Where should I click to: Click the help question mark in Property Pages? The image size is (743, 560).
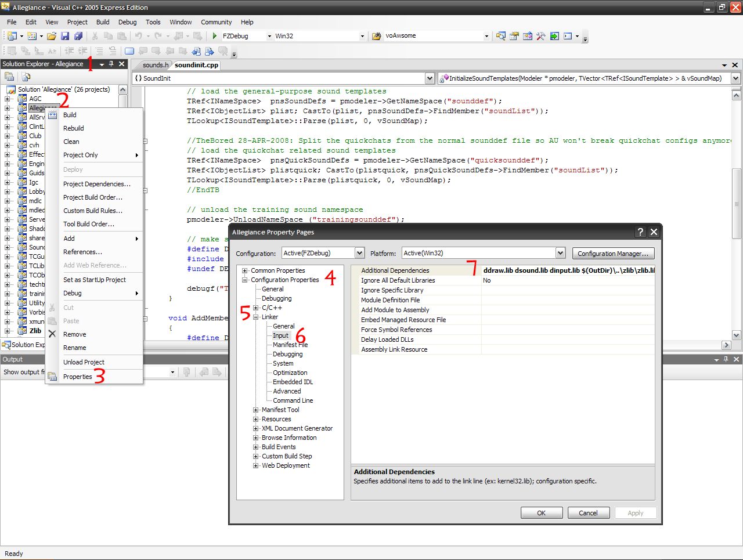[640, 232]
